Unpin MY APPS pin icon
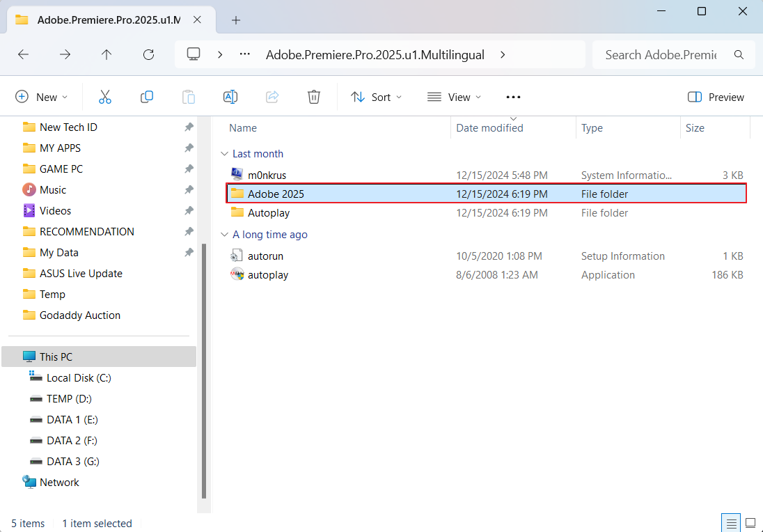Screen dimensions: 763x532 pyautogui.click(x=189, y=148)
